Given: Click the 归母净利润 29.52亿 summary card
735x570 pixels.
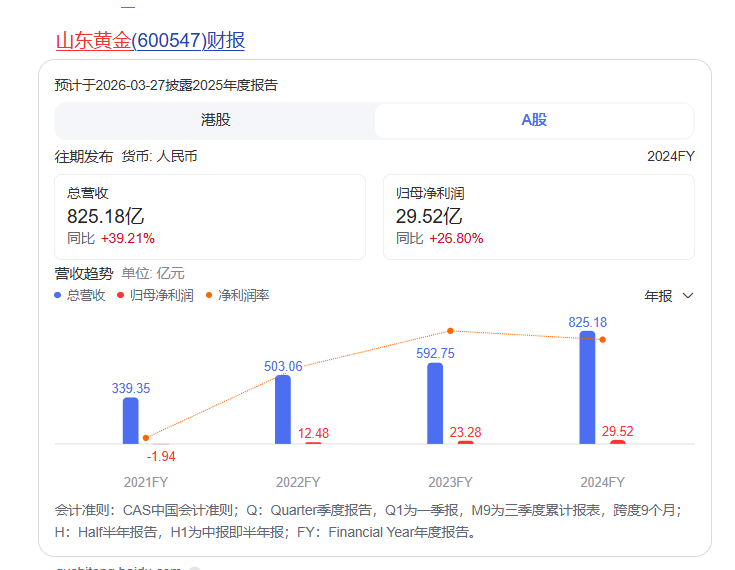Looking at the screenshot, I should 538,217.
